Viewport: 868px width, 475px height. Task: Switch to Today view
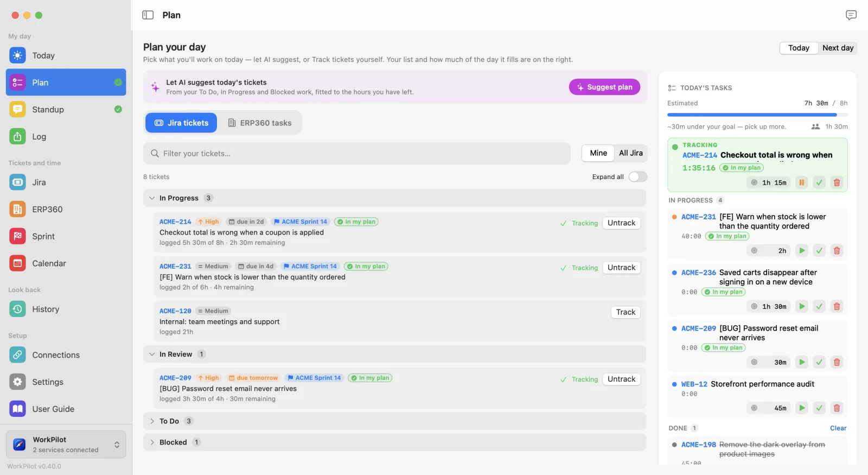point(799,48)
